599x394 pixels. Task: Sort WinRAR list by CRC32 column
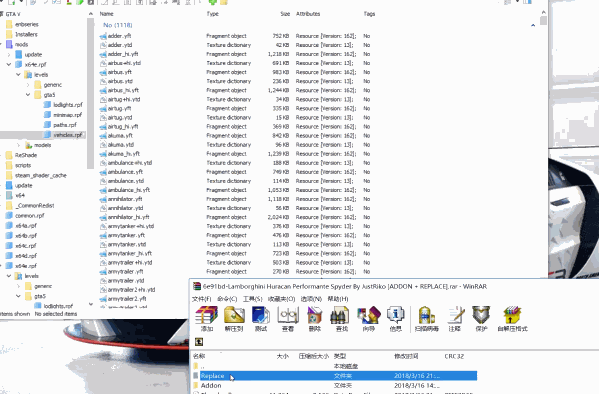[454, 356]
